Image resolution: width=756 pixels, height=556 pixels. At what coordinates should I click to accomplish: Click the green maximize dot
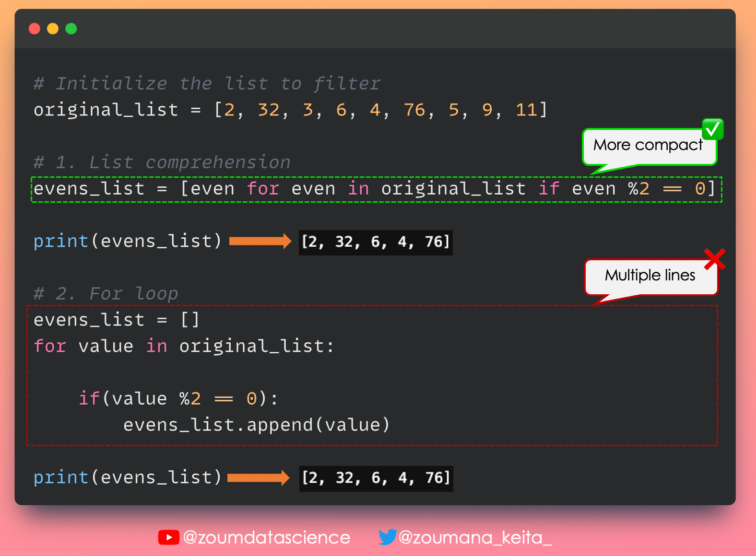(x=71, y=29)
